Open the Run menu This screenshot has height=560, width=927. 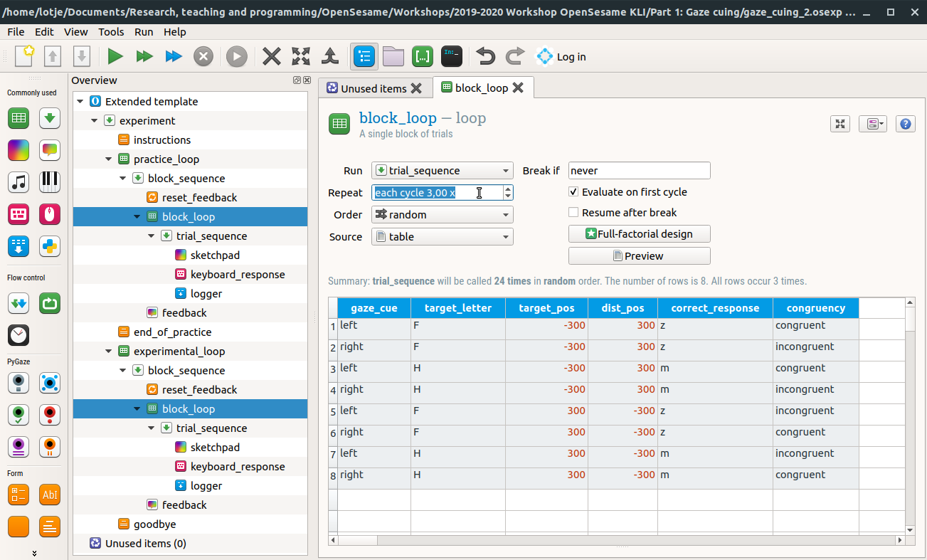pyautogui.click(x=144, y=32)
